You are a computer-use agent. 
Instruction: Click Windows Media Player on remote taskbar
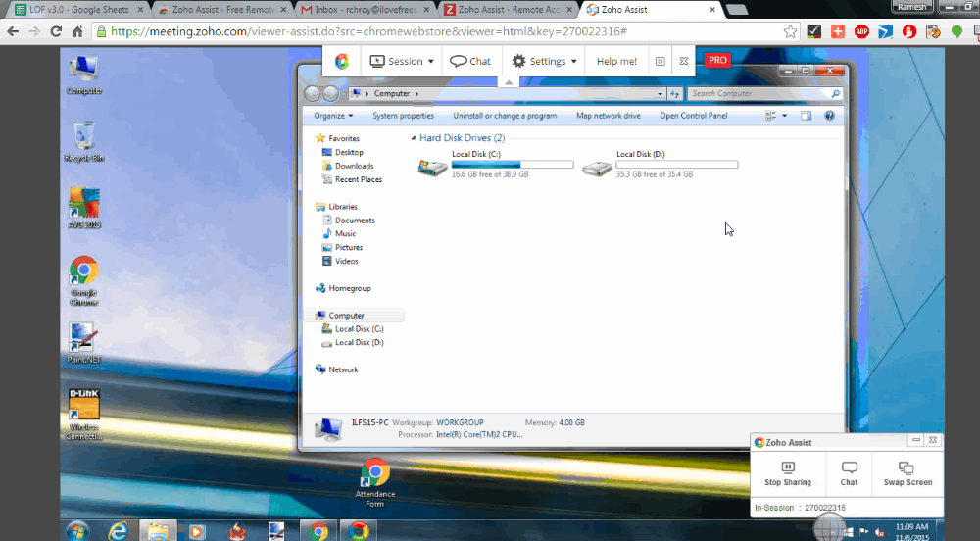197,531
